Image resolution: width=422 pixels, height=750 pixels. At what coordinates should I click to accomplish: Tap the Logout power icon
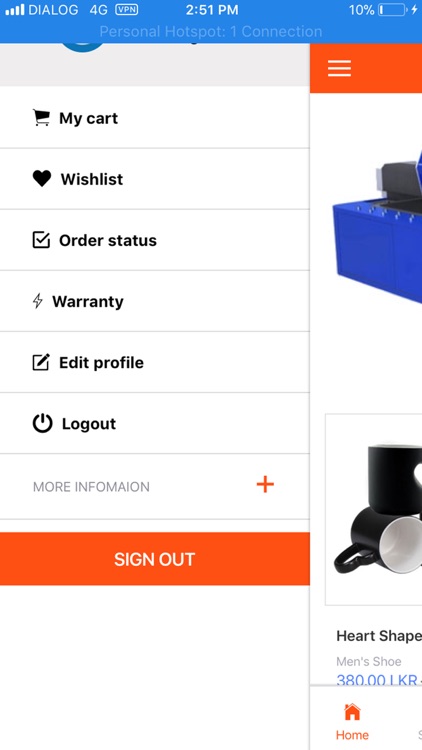click(x=42, y=423)
